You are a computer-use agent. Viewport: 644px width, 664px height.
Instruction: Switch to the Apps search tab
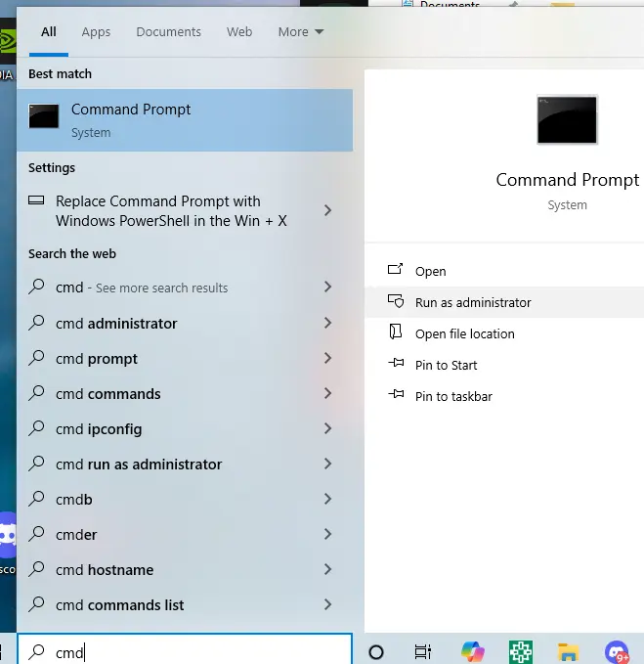click(96, 32)
